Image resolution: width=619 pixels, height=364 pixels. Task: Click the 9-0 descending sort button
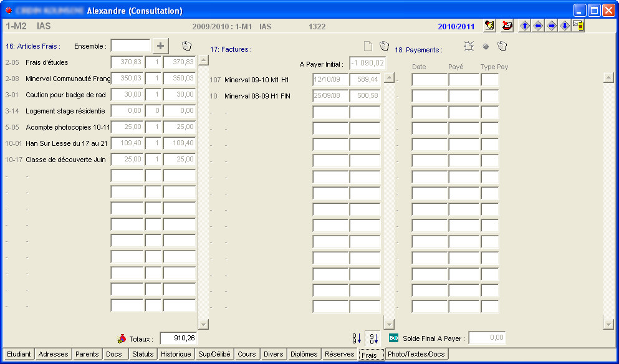(x=373, y=338)
